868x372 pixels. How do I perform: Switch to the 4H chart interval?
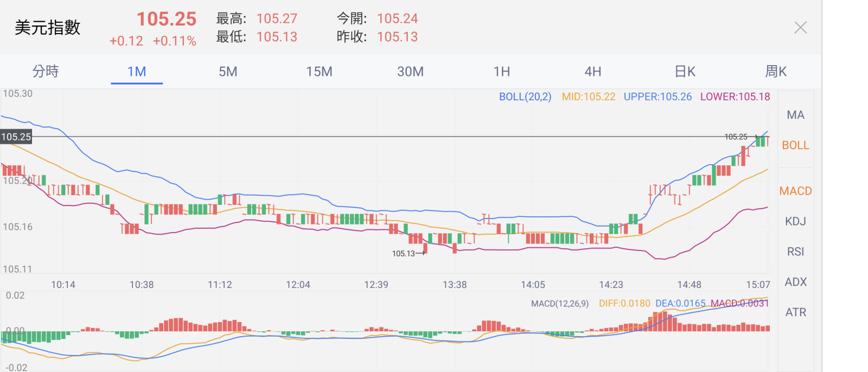(x=592, y=72)
